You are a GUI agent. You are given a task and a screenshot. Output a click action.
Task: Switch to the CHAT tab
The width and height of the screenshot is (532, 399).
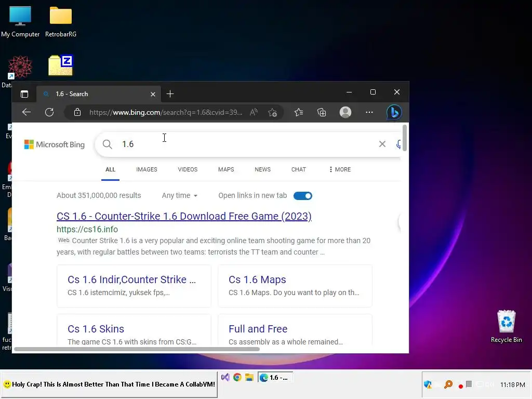pos(299,169)
